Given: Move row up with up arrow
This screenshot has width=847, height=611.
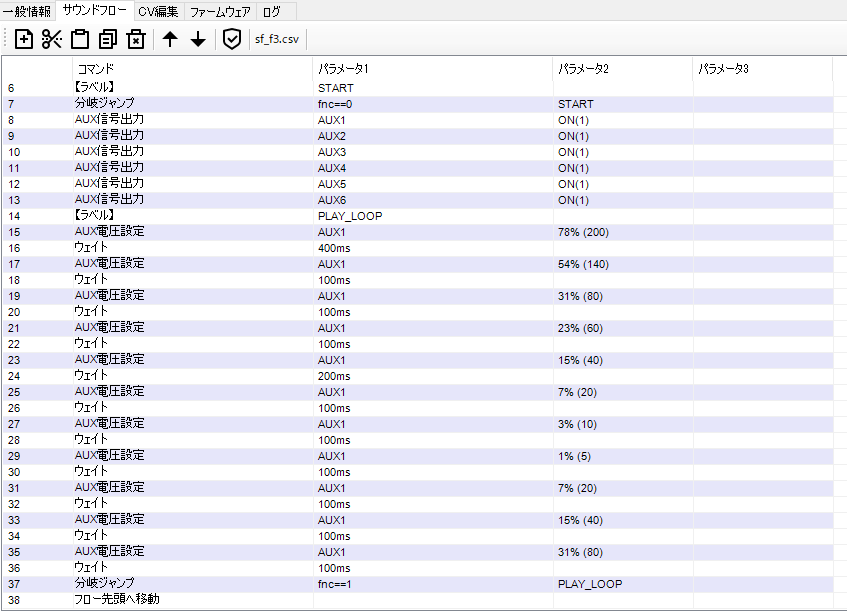Looking at the screenshot, I should [x=170, y=39].
